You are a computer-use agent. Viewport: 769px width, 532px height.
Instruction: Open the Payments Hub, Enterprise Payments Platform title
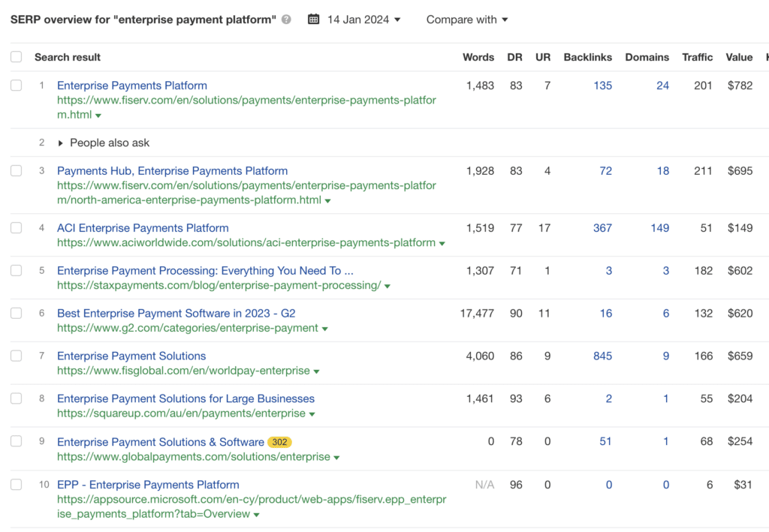click(x=172, y=170)
